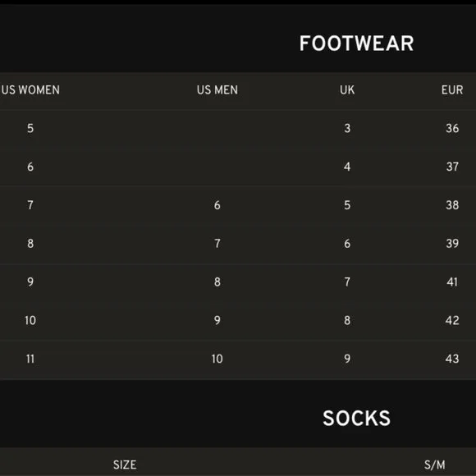Click US Women size 11 cell
The height and width of the screenshot is (476, 476).
click(30, 359)
